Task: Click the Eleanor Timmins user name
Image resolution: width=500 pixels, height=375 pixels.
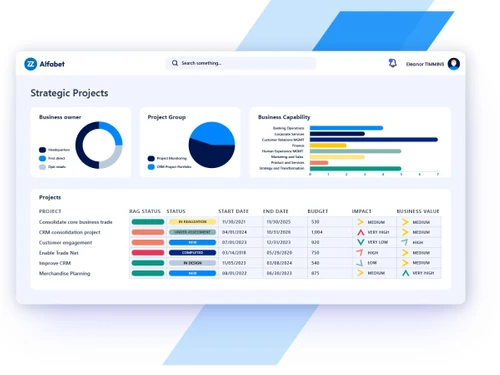Action: (x=425, y=64)
